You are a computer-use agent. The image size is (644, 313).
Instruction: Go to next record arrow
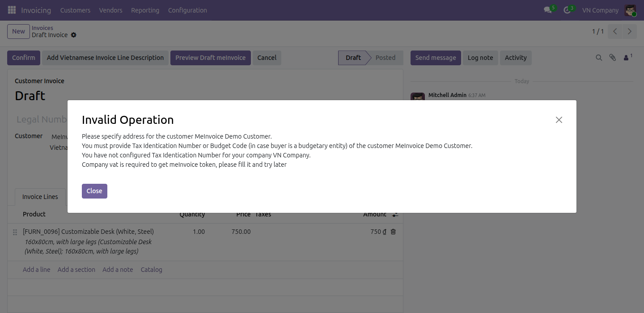point(630,31)
